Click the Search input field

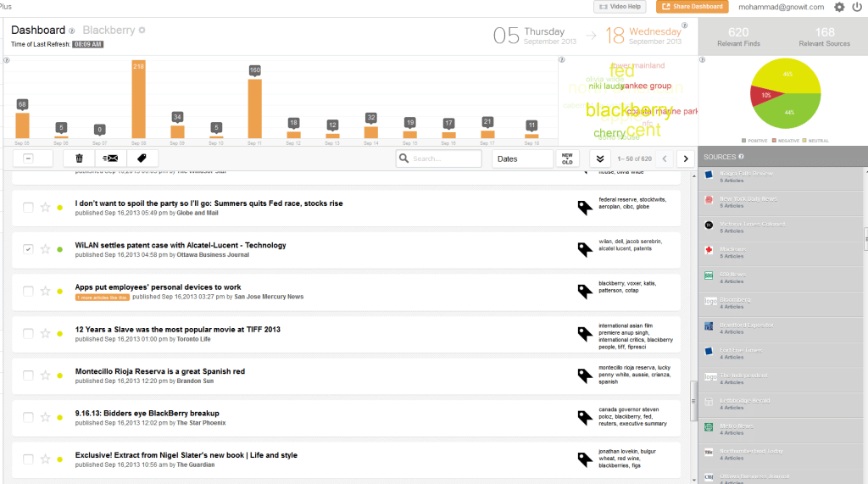pyautogui.click(x=439, y=159)
